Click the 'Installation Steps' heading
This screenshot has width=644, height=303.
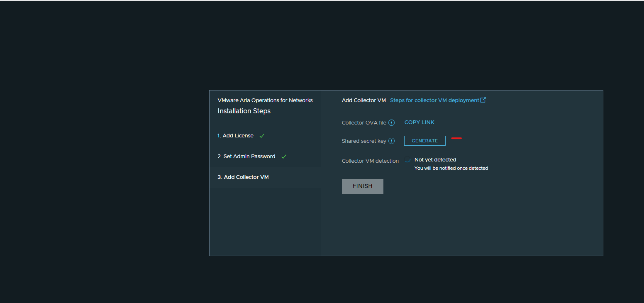[x=244, y=111]
